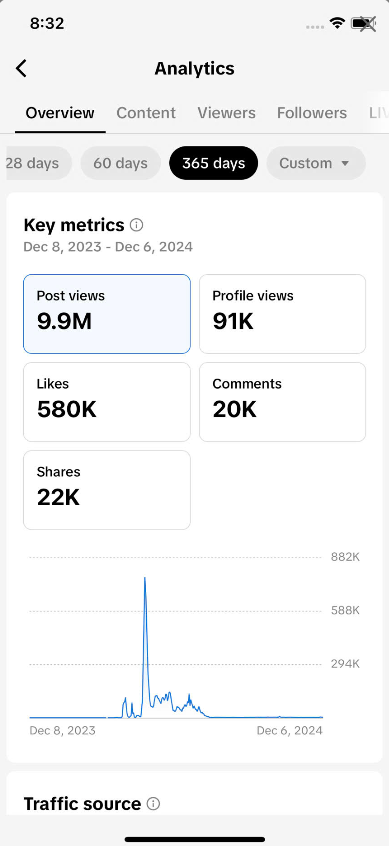
Task: Select the Likes metric card
Action: tap(107, 402)
